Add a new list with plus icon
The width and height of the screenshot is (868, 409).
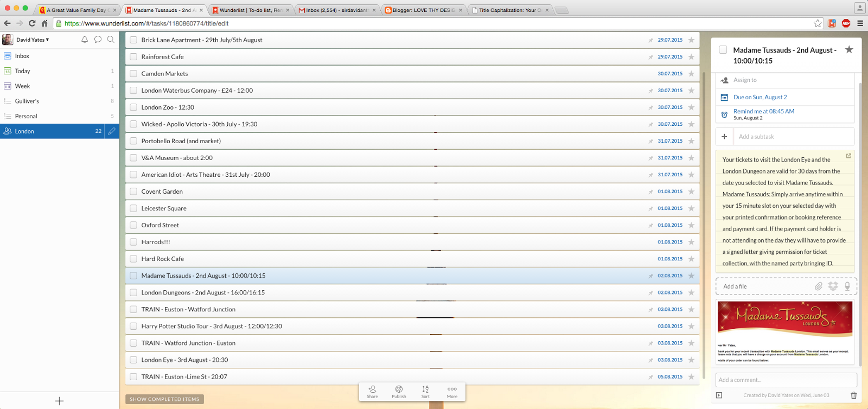point(60,401)
